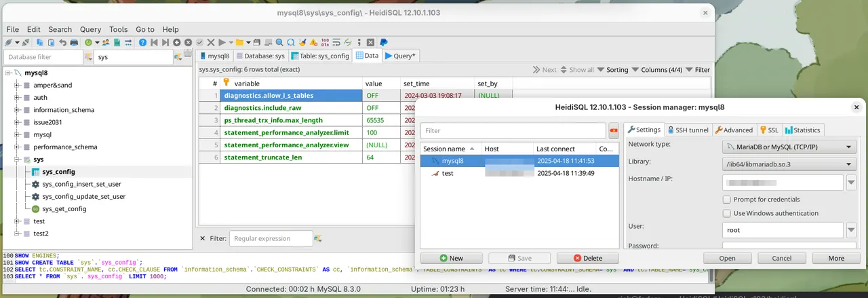Click the Session manager Filter input field

pyautogui.click(x=513, y=130)
